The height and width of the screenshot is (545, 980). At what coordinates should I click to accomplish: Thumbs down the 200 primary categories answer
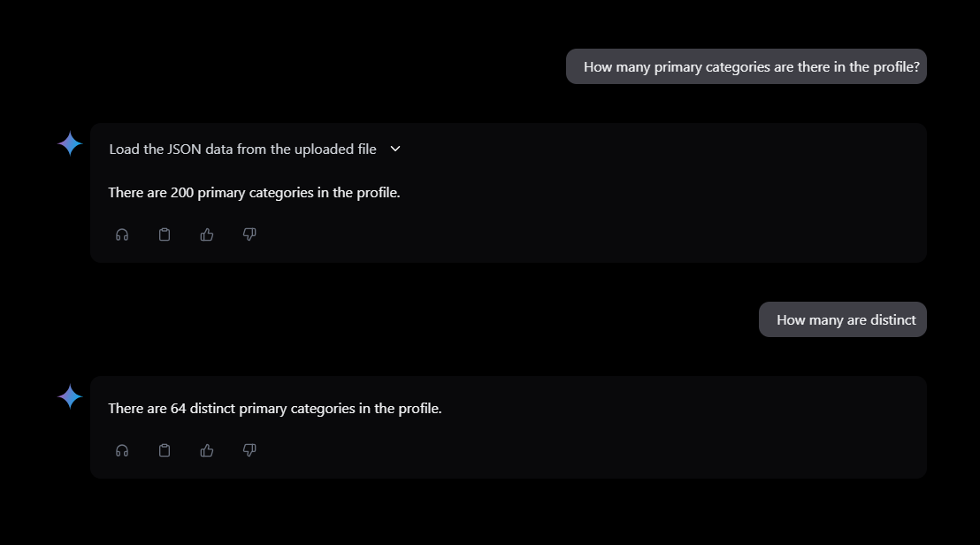pyautogui.click(x=249, y=234)
